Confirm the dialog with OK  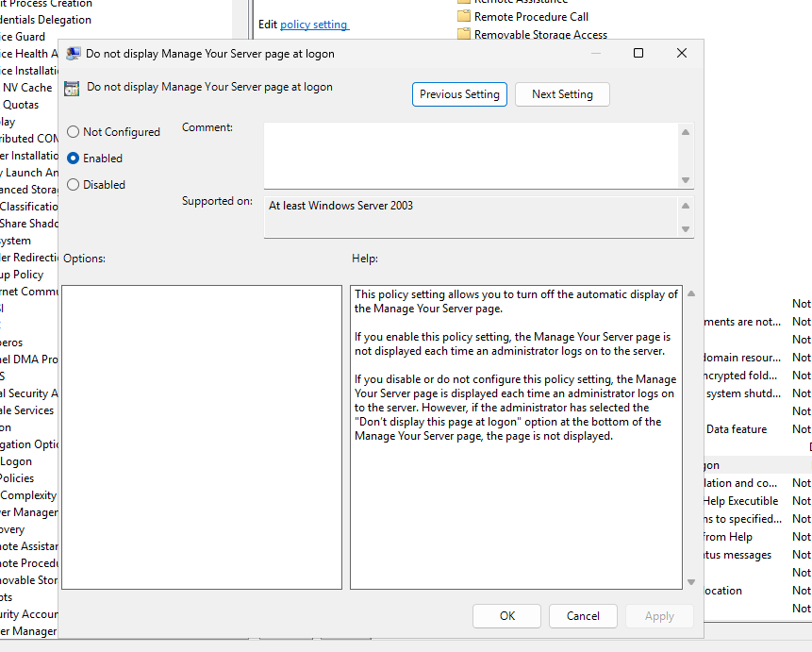507,616
